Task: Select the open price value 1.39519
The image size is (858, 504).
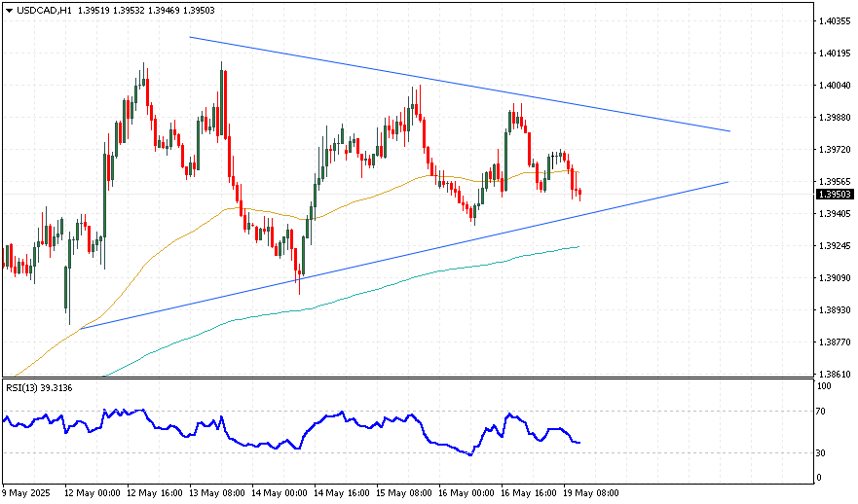Action: click(94, 10)
